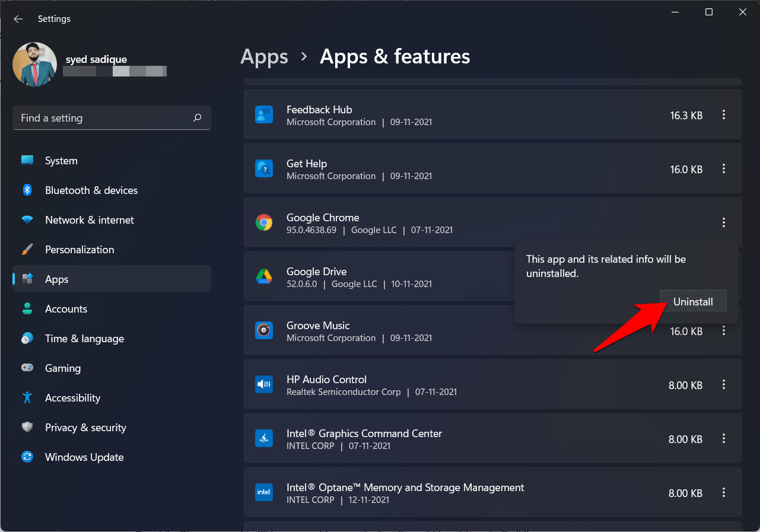The width and height of the screenshot is (760, 532).
Task: Click the Google Chrome app icon
Action: [x=264, y=223]
